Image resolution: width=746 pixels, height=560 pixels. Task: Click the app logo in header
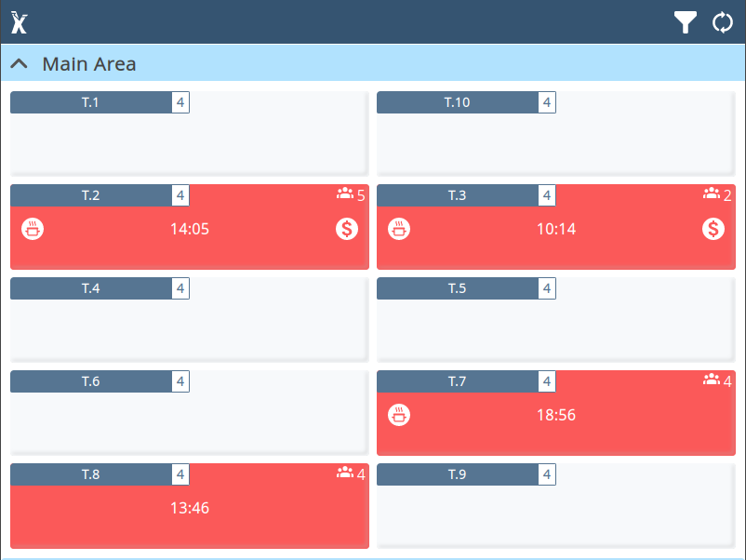[19, 22]
